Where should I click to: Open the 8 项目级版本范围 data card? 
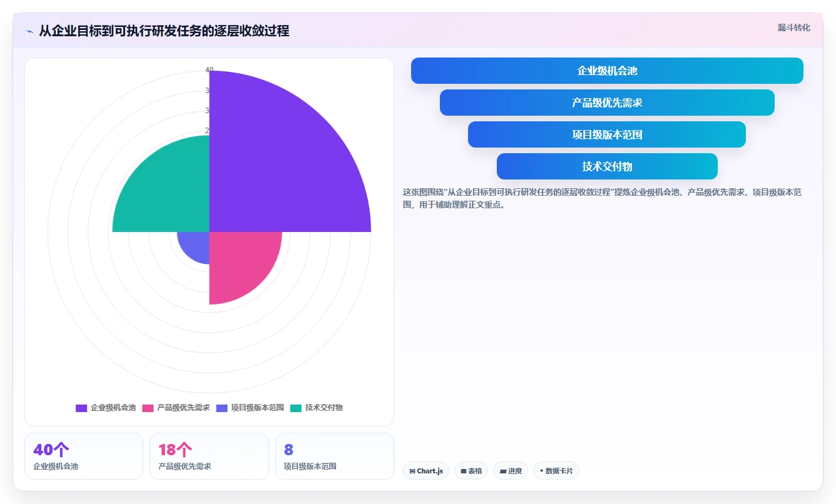click(335, 456)
